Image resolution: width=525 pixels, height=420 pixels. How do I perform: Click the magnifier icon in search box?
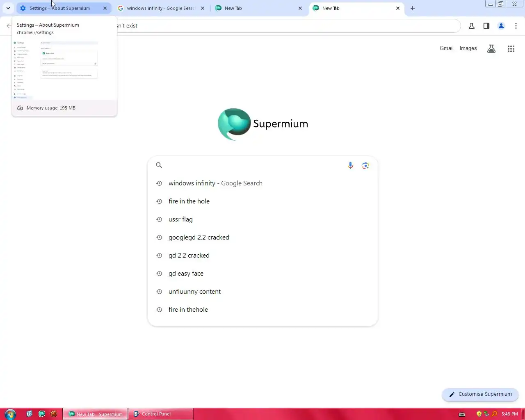[x=159, y=165]
